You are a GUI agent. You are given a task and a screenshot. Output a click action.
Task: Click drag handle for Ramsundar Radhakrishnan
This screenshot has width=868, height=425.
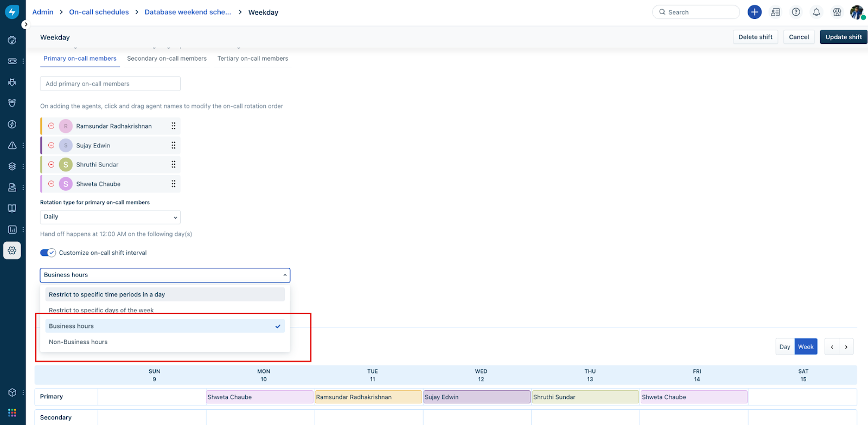click(174, 126)
